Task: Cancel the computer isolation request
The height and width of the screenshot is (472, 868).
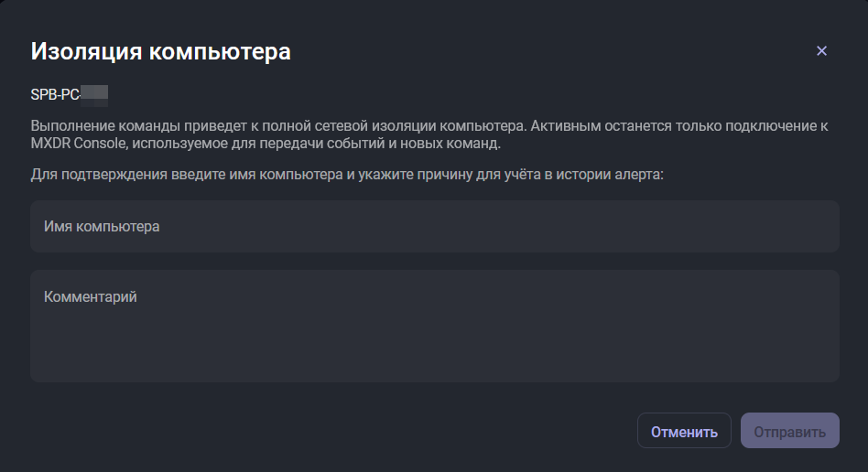Action: [x=684, y=431]
